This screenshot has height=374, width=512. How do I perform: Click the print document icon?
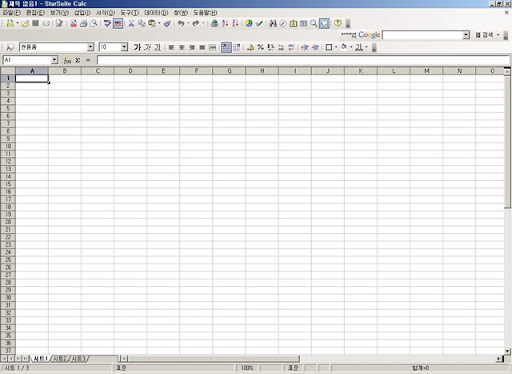(x=84, y=23)
